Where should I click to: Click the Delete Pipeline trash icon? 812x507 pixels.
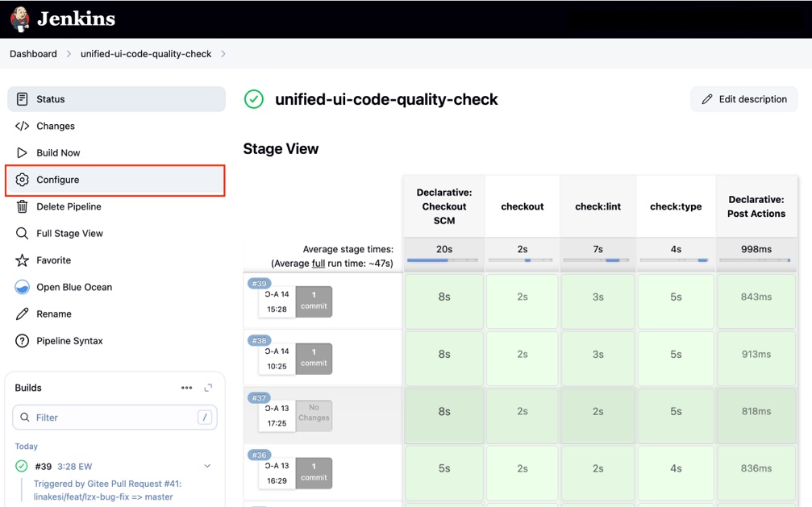pos(23,206)
